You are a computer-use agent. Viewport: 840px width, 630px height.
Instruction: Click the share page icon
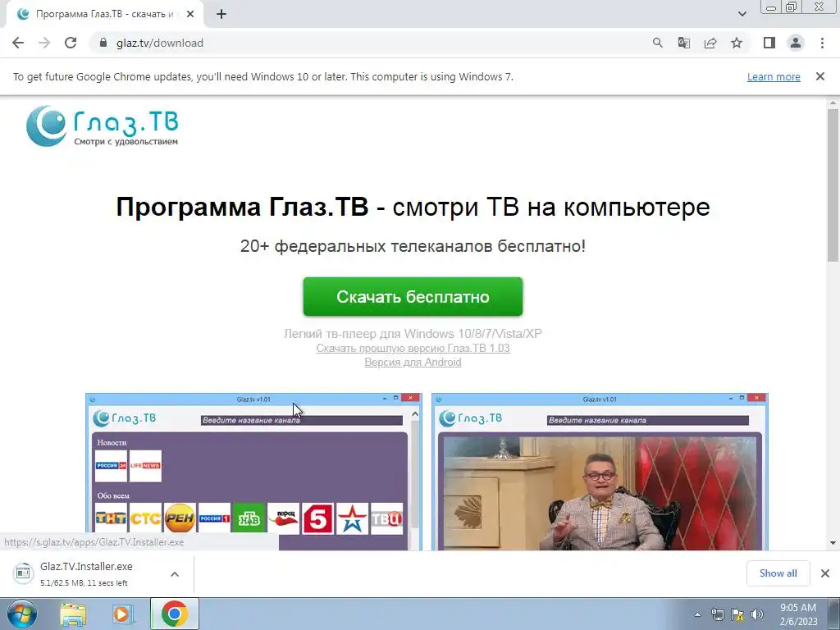point(710,43)
